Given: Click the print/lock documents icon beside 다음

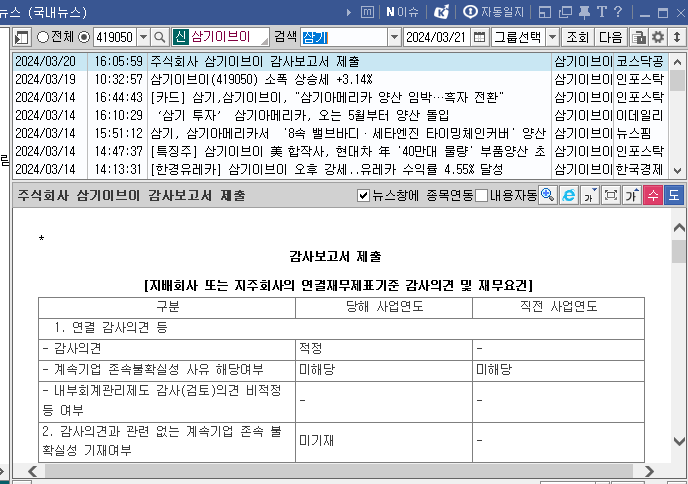Looking at the screenshot, I should click(639, 37).
